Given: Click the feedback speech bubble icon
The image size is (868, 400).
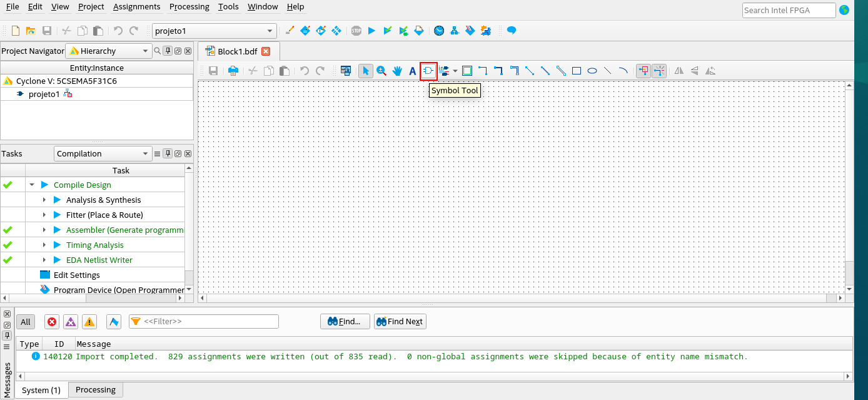Looking at the screenshot, I should pos(512,31).
